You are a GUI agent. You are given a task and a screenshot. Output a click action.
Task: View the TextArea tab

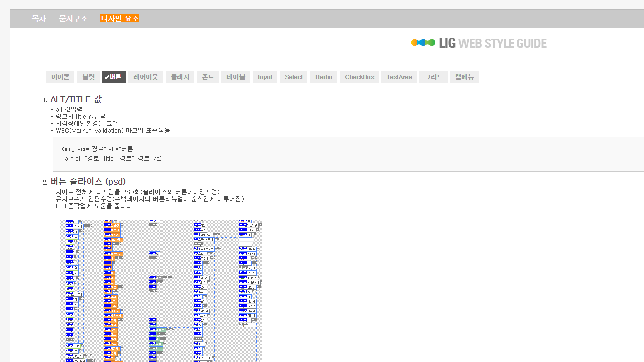click(x=399, y=77)
